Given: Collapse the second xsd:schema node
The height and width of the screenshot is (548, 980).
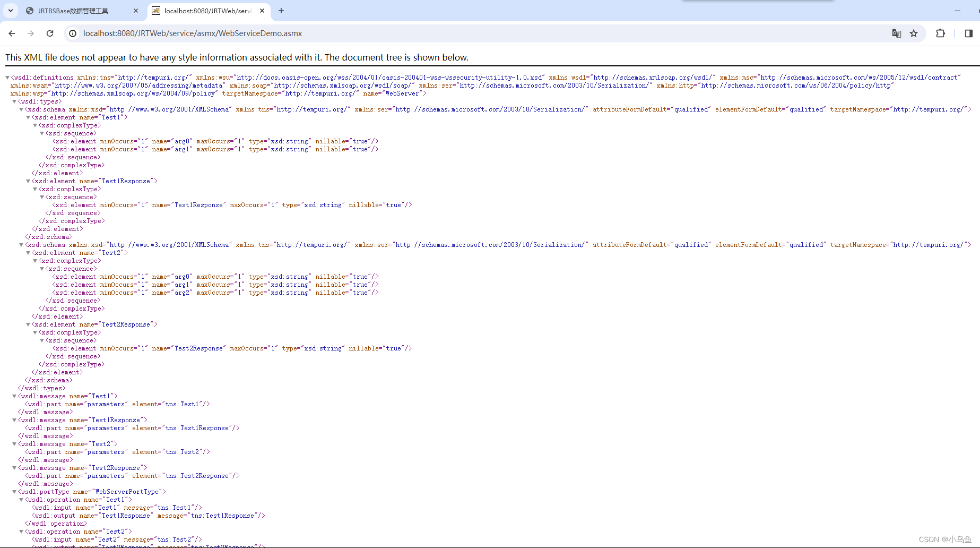Looking at the screenshot, I should pyautogui.click(x=21, y=245).
